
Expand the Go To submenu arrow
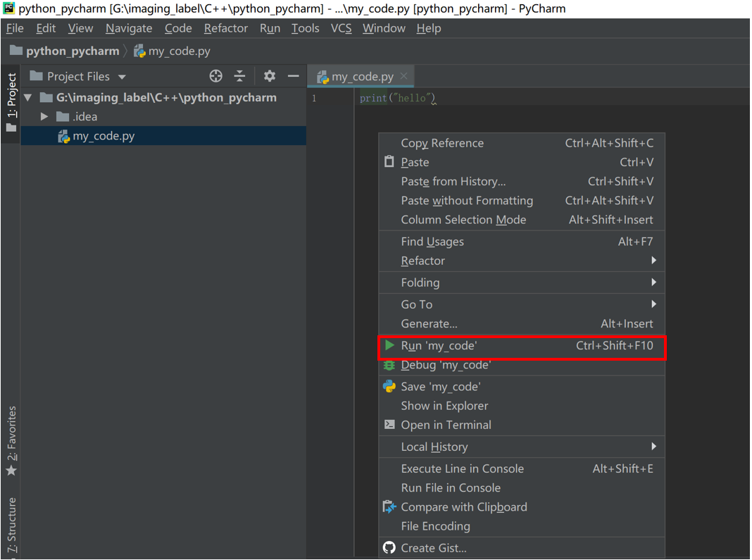(653, 304)
